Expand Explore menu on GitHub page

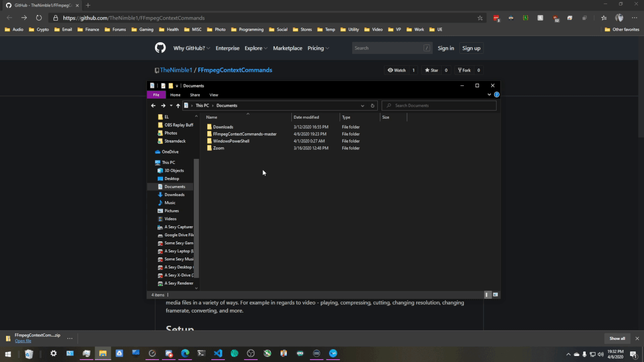pyautogui.click(x=256, y=48)
